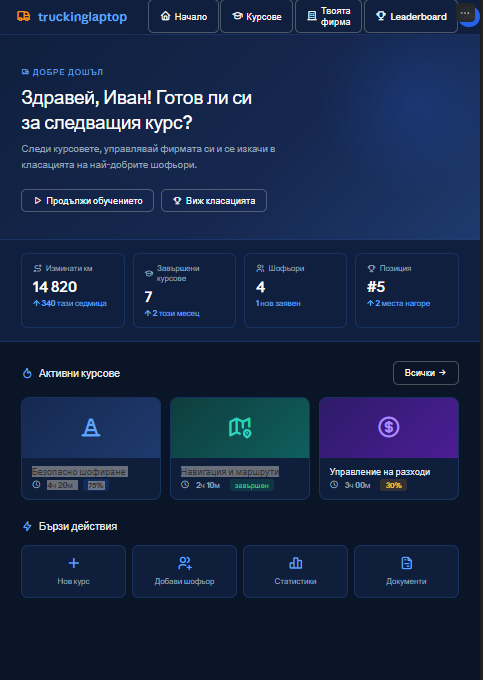Click Виж класацията button
483x680 pixels.
coord(214,201)
